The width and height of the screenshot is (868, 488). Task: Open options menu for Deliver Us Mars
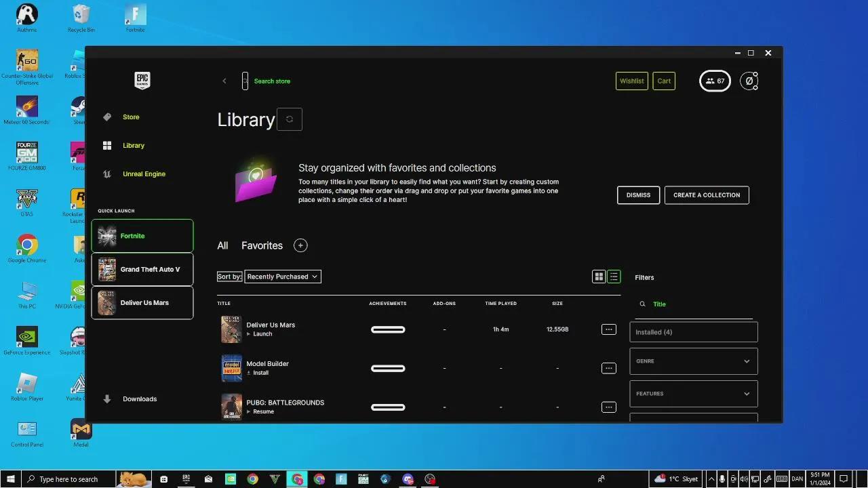(608, 329)
